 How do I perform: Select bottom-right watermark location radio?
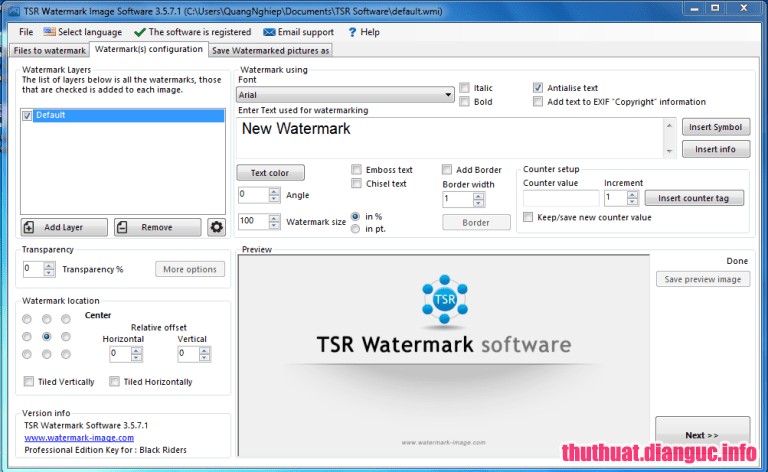66,354
